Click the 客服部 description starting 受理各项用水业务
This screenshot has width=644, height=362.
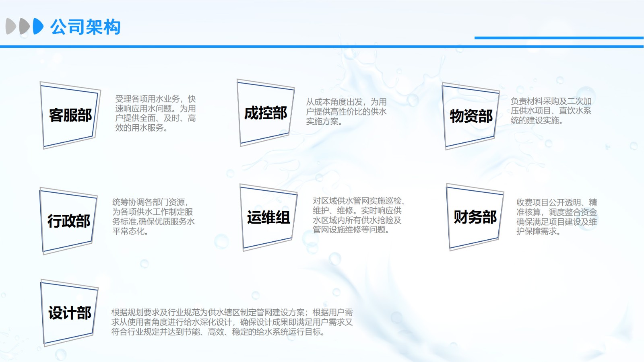[x=155, y=113]
